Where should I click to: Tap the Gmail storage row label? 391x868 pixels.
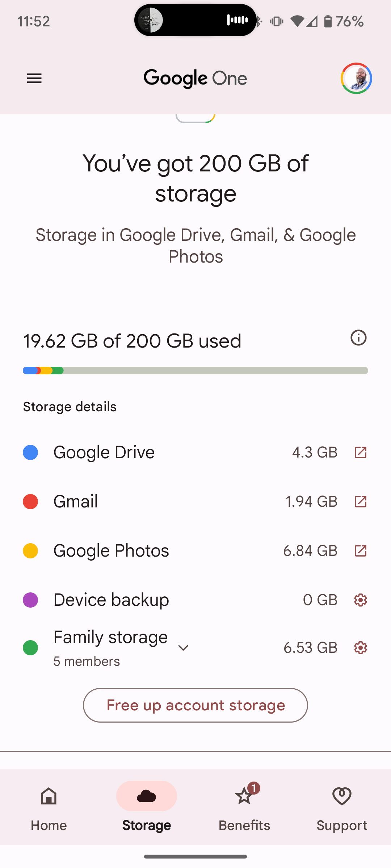point(76,502)
